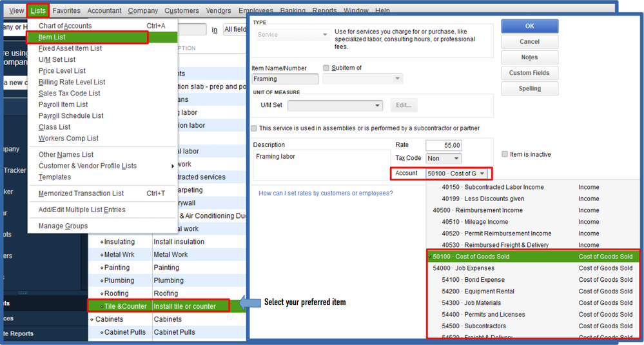This screenshot has width=644, height=345.
Task: Edit the Framing labor description box
Action: point(322,164)
